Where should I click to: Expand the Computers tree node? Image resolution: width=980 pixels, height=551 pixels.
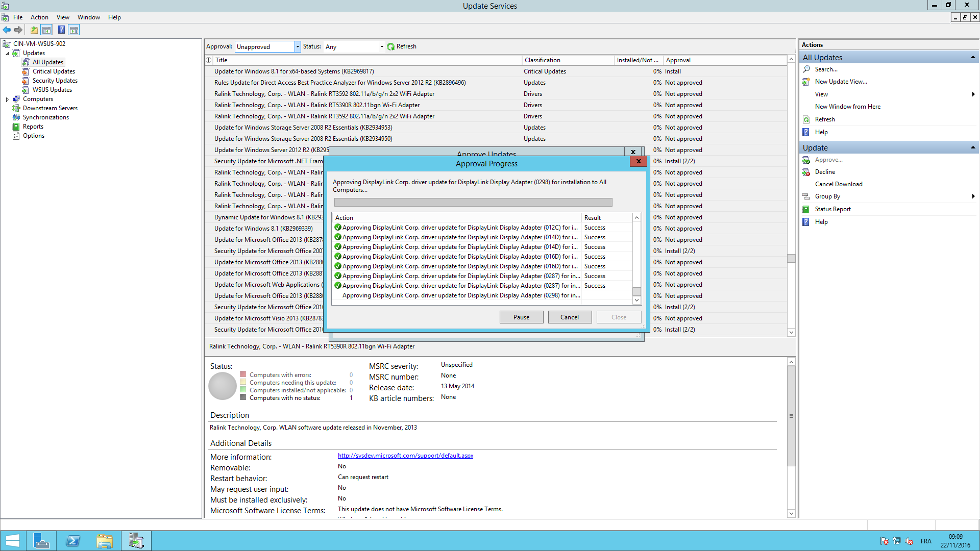click(7, 99)
